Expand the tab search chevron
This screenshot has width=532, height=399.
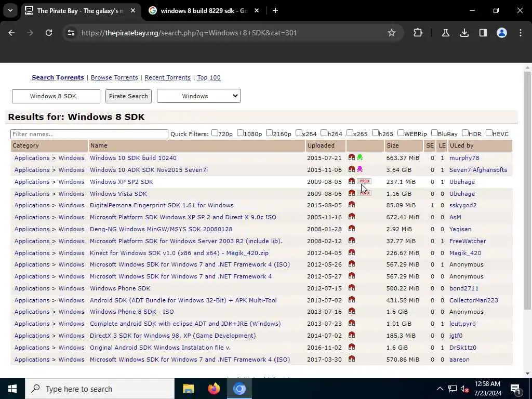(x=10, y=10)
